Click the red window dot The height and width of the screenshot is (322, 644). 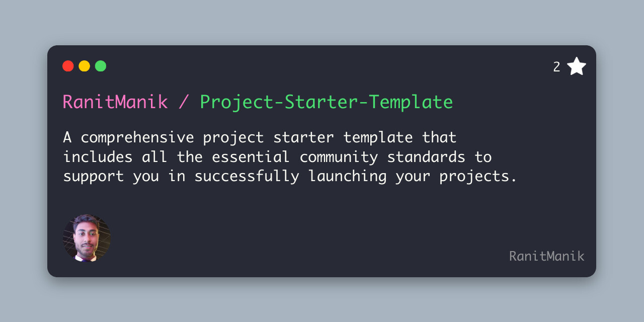coord(68,66)
